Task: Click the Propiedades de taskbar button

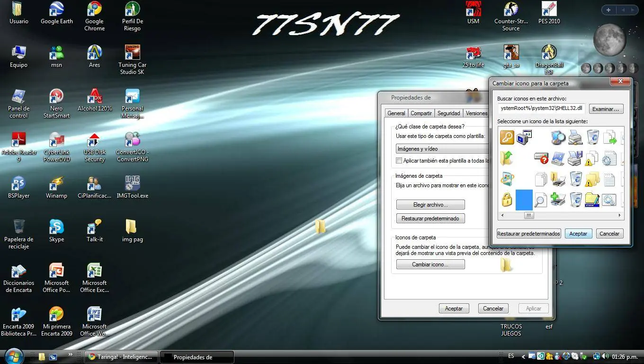Action: pos(197,357)
